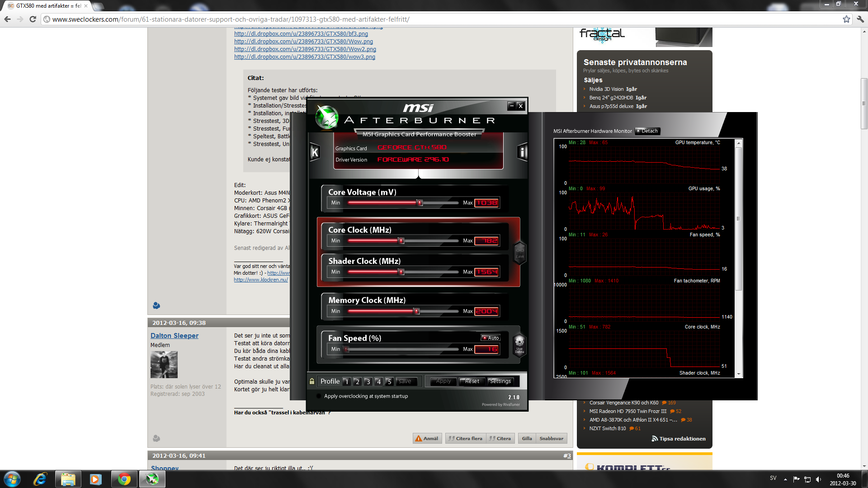Viewport: 868px width, 488px height.
Task: Open Internet Explorer from the taskbar
Action: [40, 479]
